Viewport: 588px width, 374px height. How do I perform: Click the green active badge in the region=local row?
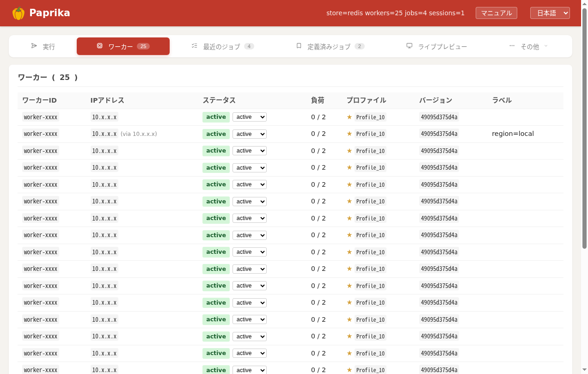[x=216, y=134]
